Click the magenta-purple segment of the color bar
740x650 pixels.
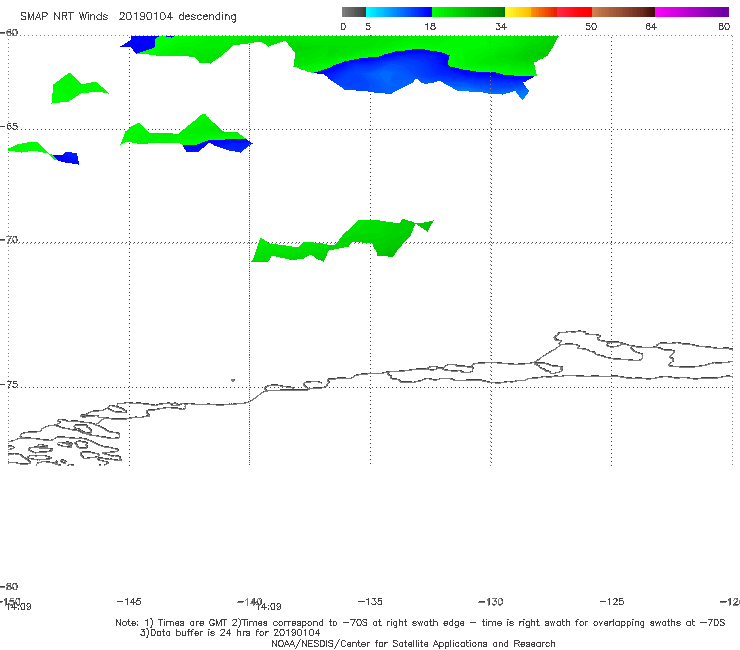692,12
